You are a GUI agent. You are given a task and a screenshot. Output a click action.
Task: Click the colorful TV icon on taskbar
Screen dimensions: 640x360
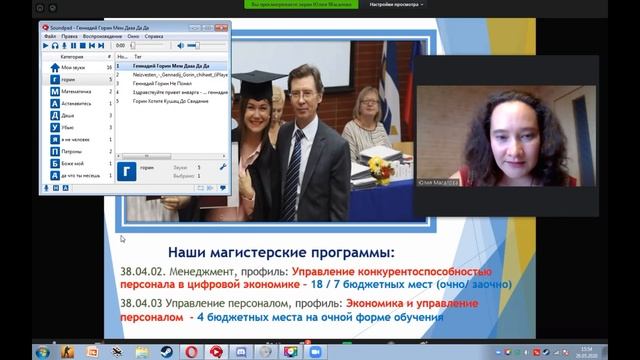[290, 352]
